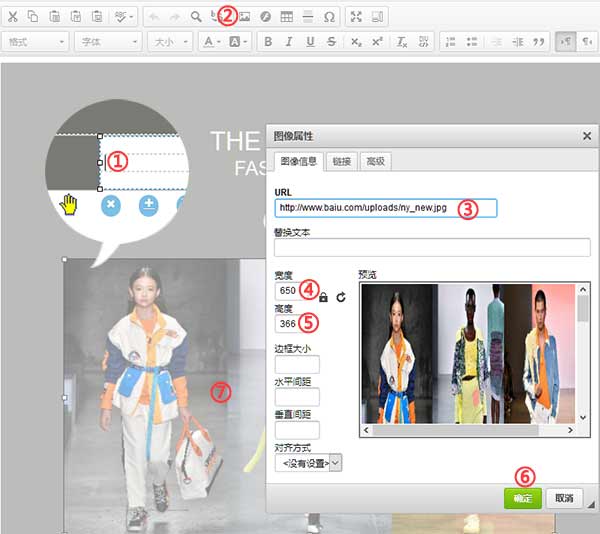Click the Redo arrow icon
Viewport: 600px width, 534px height.
[x=175, y=17]
